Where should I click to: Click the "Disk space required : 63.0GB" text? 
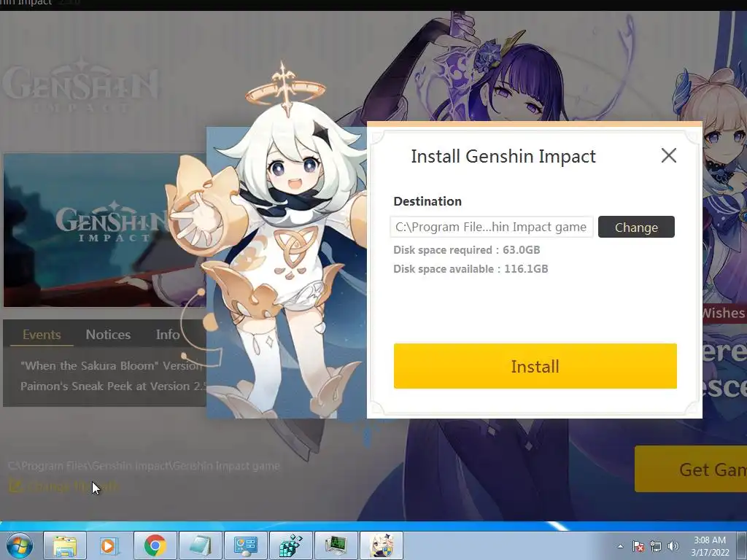(467, 250)
